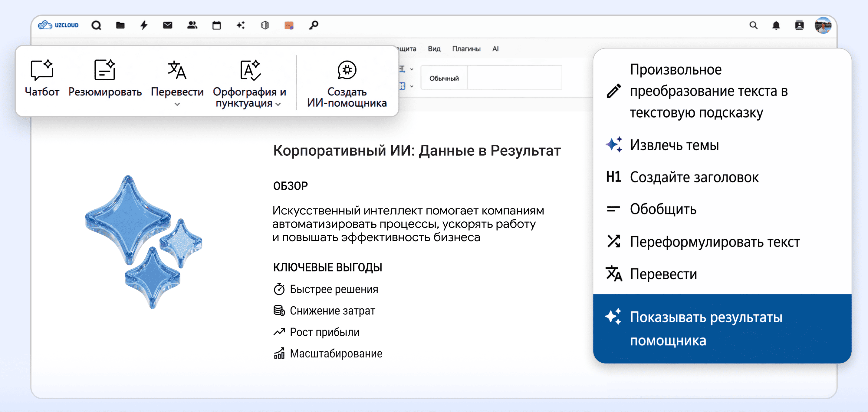Open the AI sparkle icon in top bar
868x412 pixels.
click(x=241, y=25)
